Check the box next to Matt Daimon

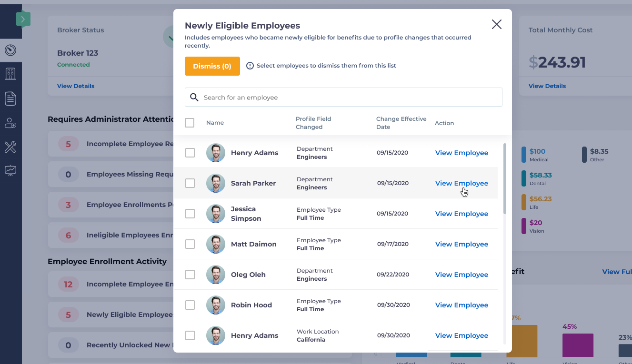tap(190, 244)
